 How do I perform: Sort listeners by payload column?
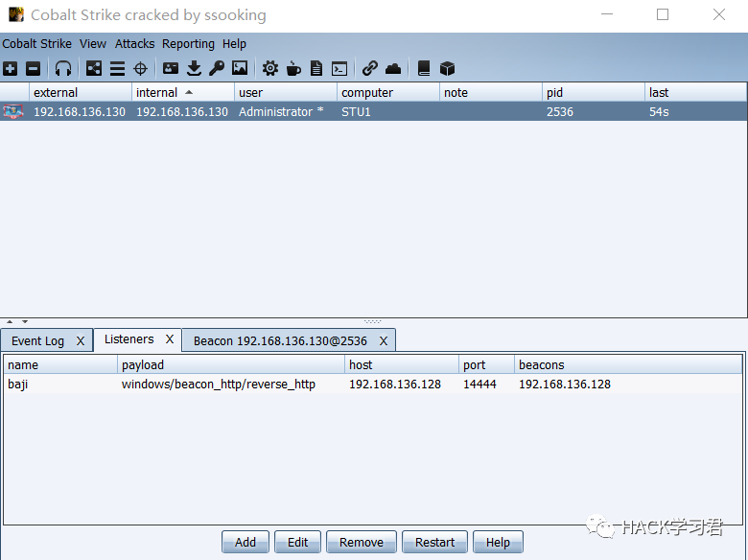point(231,365)
